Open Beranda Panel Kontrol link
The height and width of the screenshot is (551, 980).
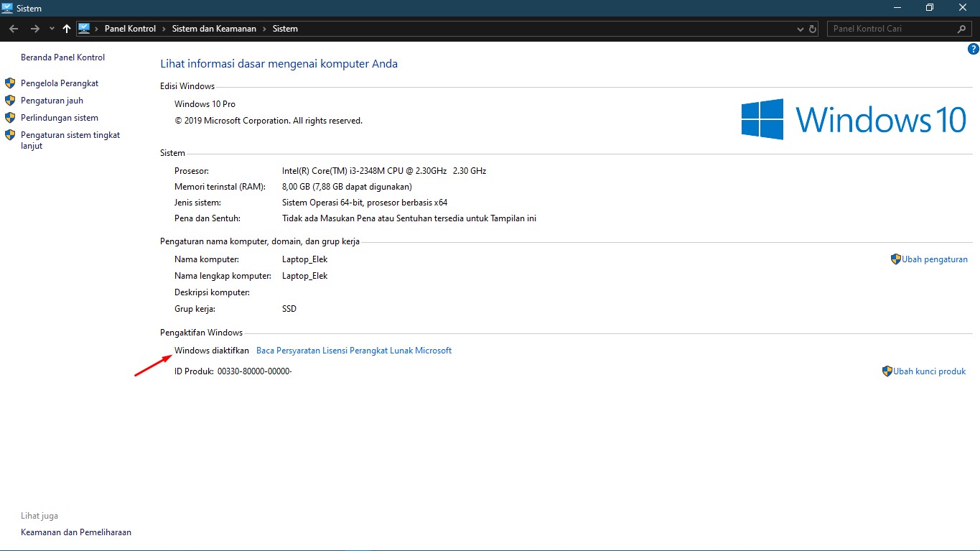click(x=62, y=57)
